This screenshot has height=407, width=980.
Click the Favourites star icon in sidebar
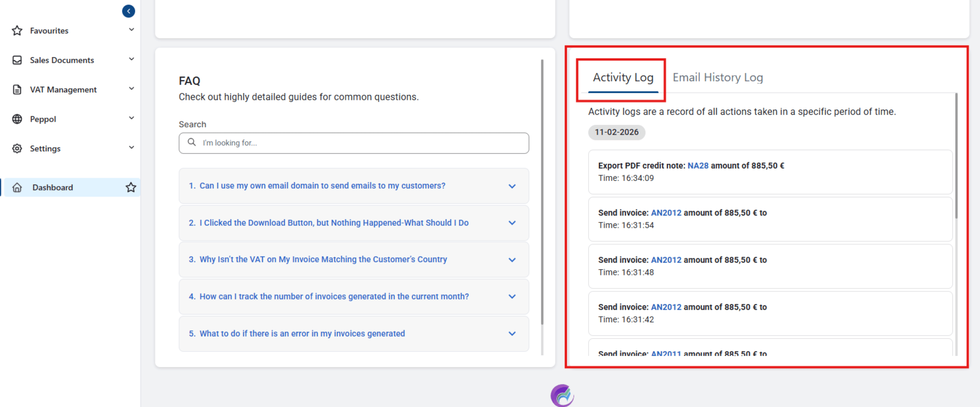pyautogui.click(x=17, y=31)
